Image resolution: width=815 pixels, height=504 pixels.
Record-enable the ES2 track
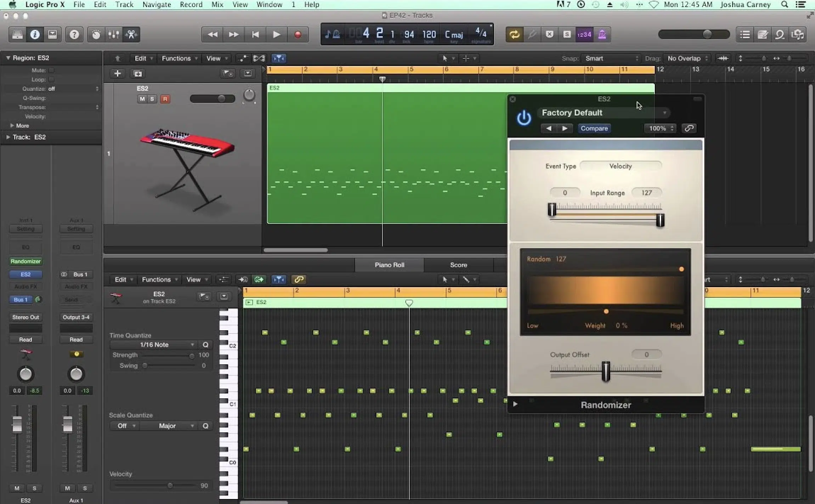(165, 99)
